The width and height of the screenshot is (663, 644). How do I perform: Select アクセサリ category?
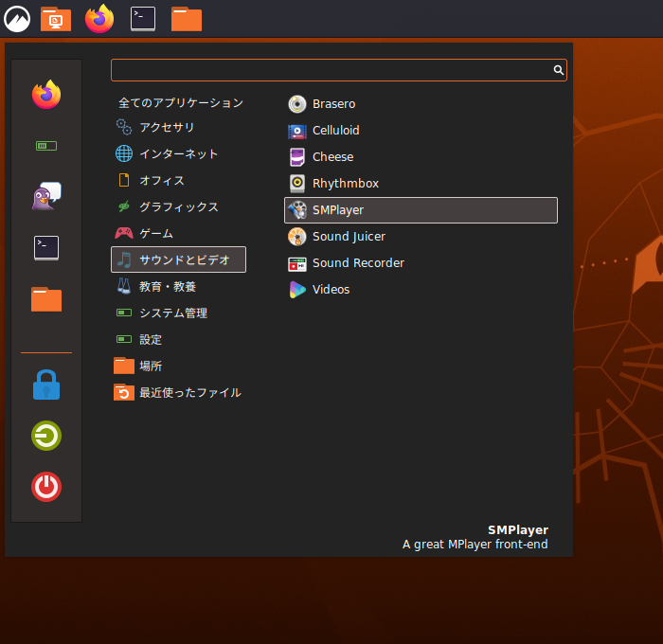tap(178, 127)
